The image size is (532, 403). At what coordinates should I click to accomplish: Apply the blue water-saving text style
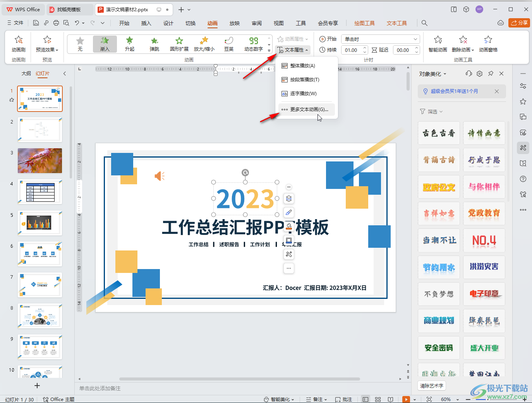coord(439,267)
